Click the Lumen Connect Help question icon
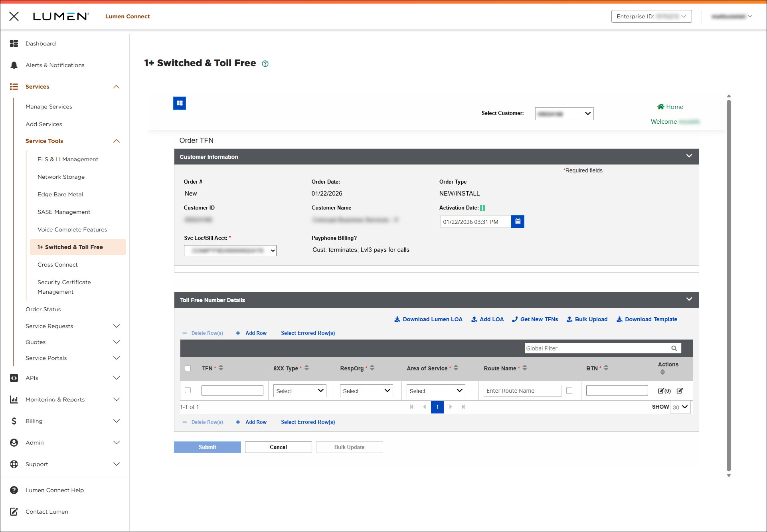 pos(14,490)
